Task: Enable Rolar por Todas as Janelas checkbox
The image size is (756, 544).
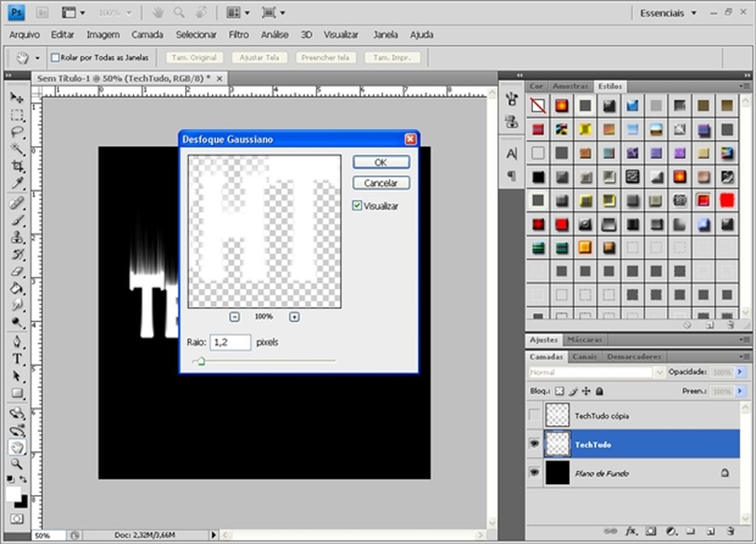Action: (55, 58)
